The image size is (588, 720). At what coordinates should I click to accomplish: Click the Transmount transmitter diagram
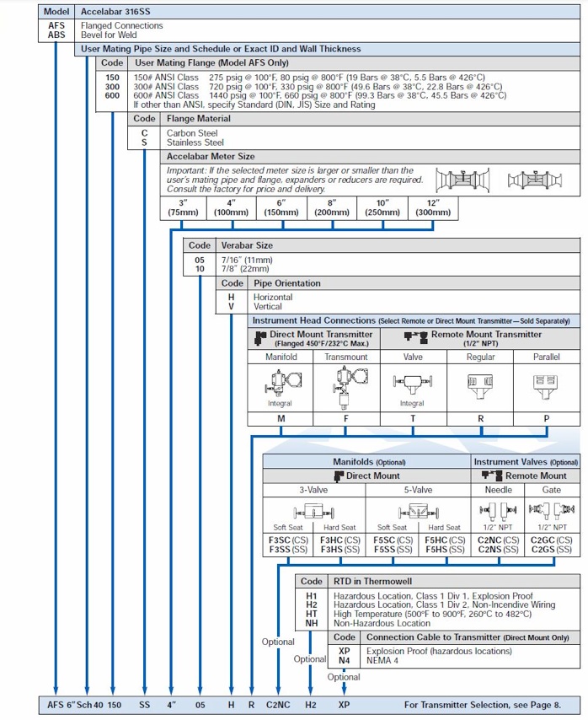345,386
